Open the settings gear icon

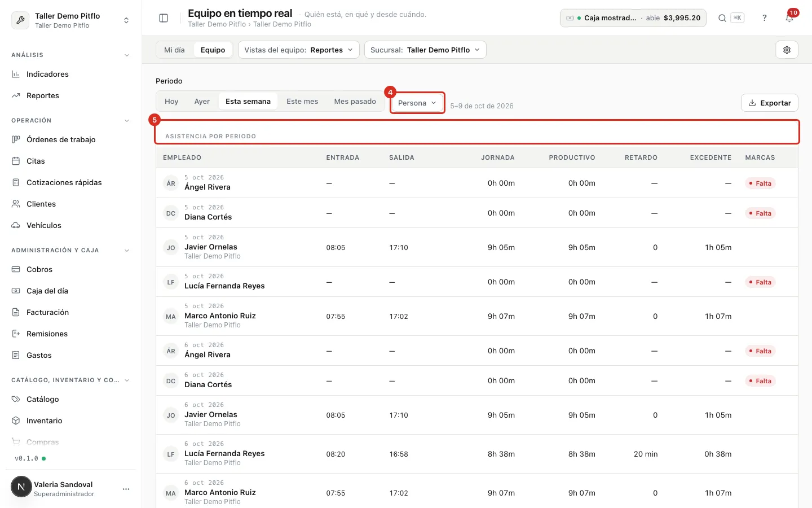(787, 50)
